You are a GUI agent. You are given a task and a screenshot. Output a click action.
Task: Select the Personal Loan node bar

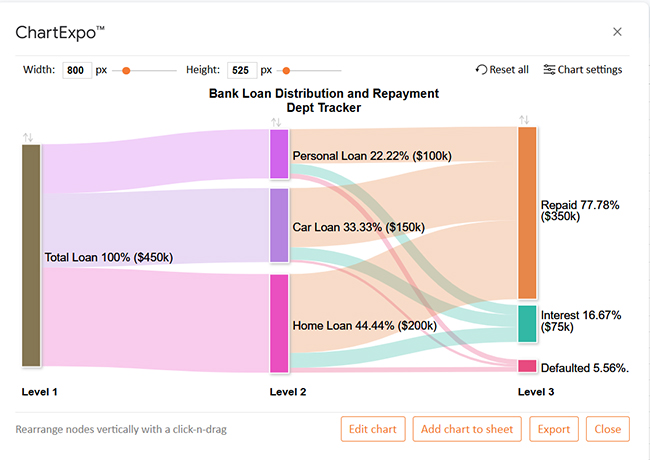click(279, 154)
